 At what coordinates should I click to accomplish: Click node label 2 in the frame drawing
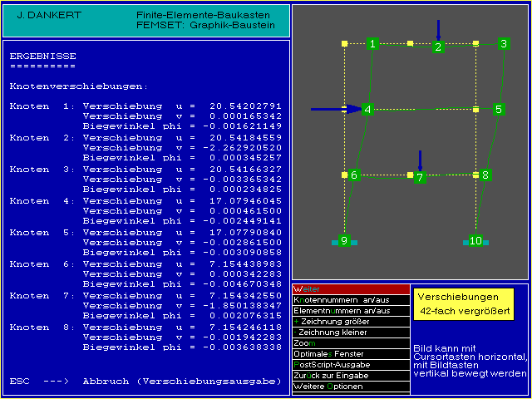coord(438,47)
